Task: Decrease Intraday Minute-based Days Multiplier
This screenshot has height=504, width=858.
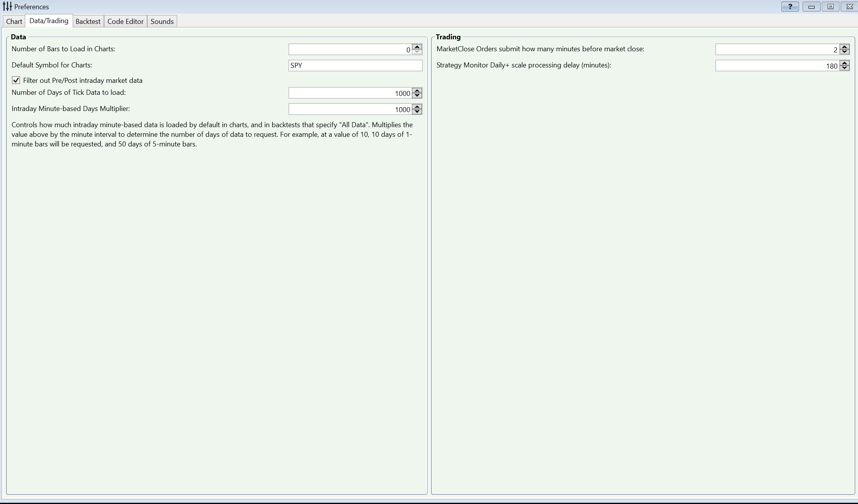Action: pos(417,111)
